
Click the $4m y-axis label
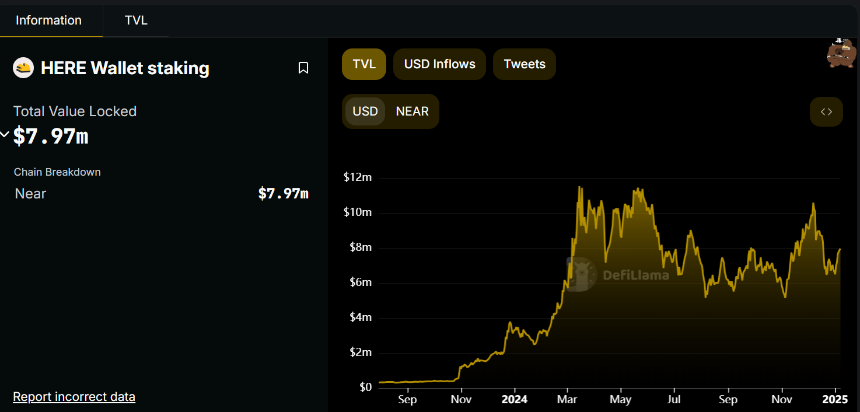(x=360, y=318)
